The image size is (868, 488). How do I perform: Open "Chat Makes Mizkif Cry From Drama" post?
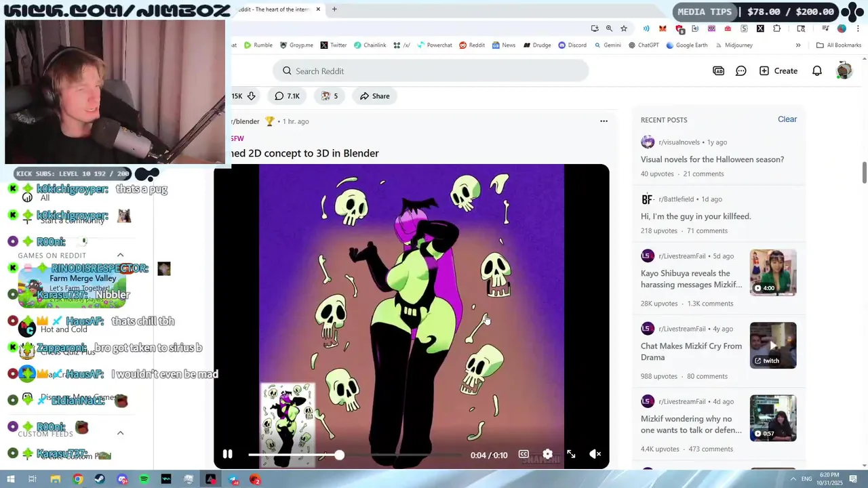[x=691, y=351]
